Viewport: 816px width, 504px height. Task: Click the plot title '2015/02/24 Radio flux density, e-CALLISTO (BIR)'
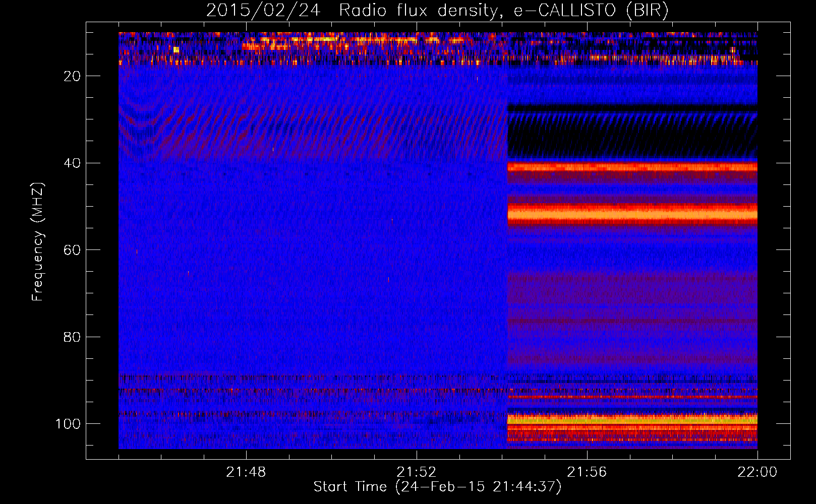pos(437,11)
